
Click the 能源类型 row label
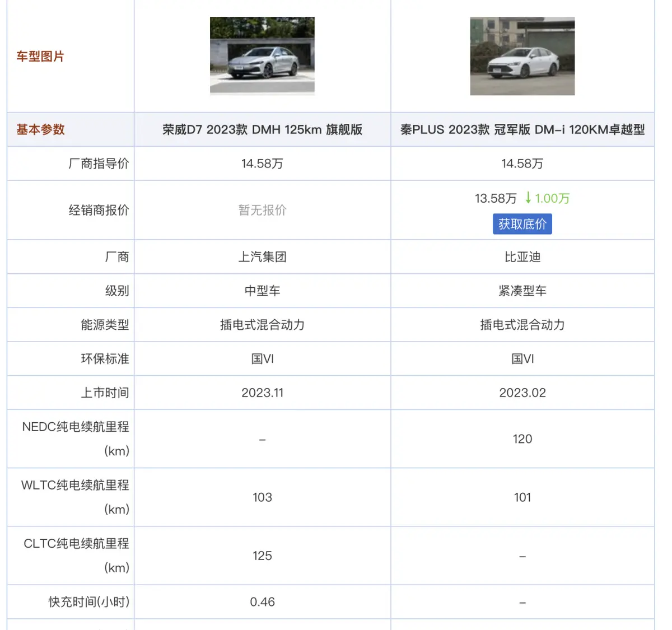click(x=105, y=325)
